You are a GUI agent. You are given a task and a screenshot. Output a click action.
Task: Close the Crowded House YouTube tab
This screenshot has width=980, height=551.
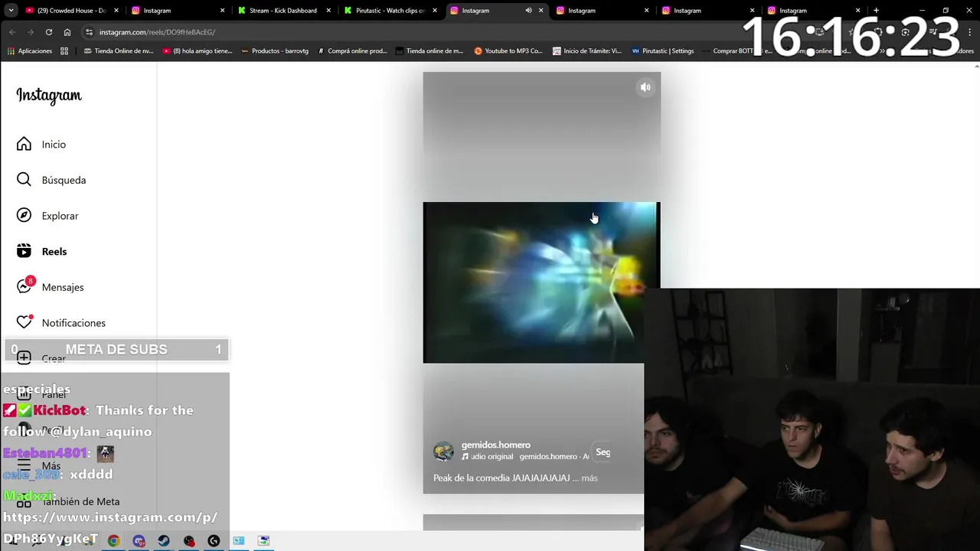coord(116,11)
